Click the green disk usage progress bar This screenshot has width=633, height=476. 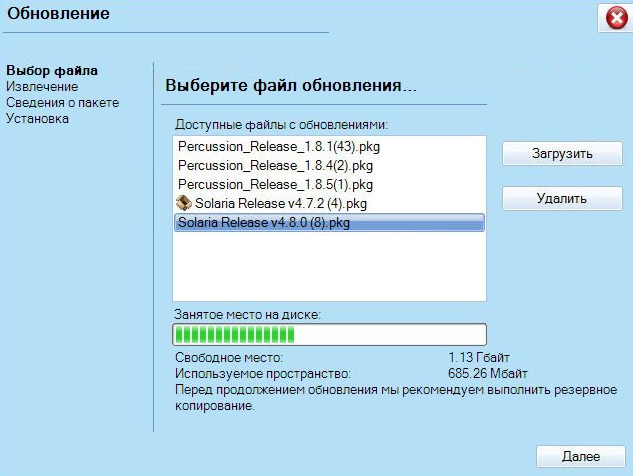[329, 334]
